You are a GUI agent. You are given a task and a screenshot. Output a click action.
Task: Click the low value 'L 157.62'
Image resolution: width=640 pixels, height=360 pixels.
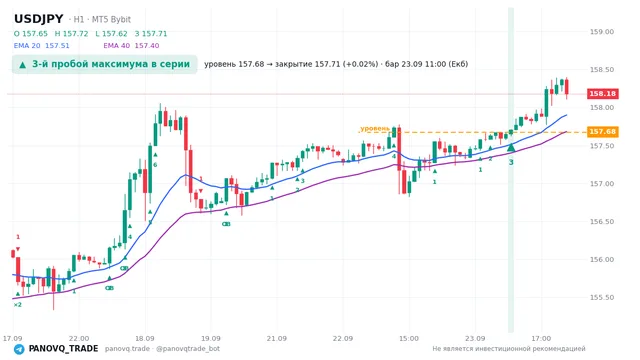point(111,33)
